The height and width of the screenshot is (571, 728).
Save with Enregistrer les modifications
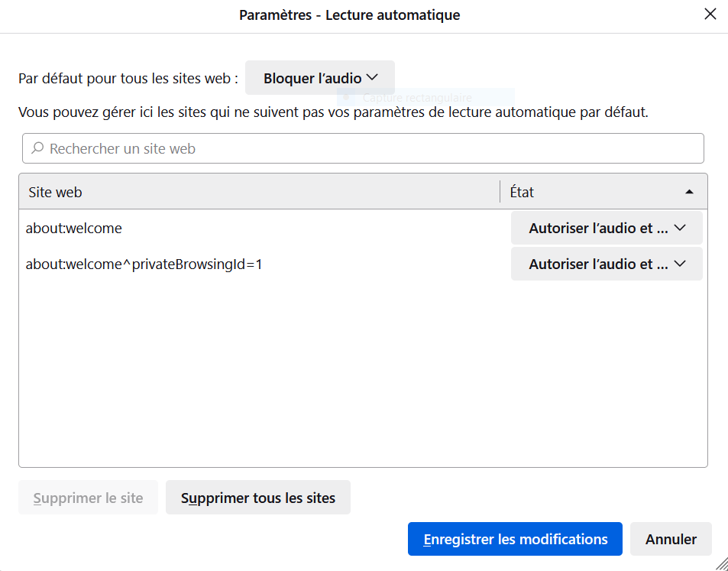[515, 539]
